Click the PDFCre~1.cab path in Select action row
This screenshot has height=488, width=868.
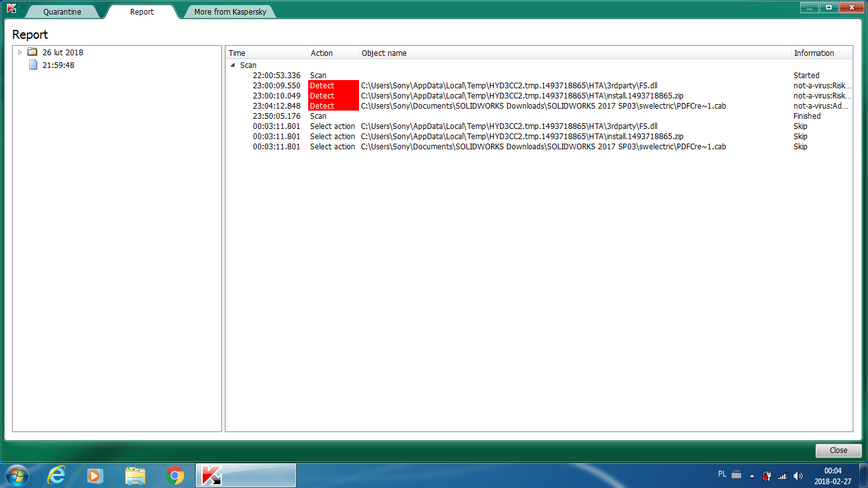(543, 146)
